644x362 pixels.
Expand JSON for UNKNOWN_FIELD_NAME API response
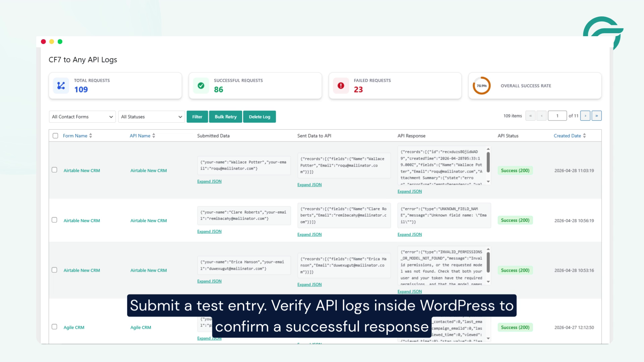(410, 235)
